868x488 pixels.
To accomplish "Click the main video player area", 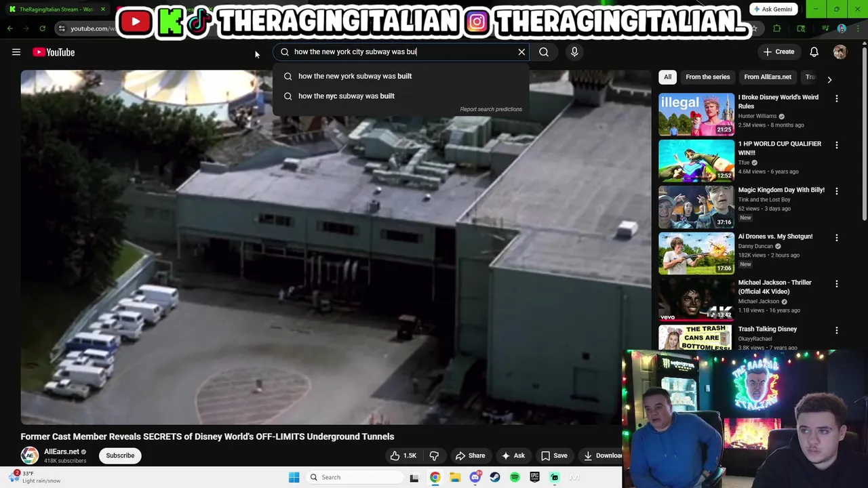I will pos(336,247).
